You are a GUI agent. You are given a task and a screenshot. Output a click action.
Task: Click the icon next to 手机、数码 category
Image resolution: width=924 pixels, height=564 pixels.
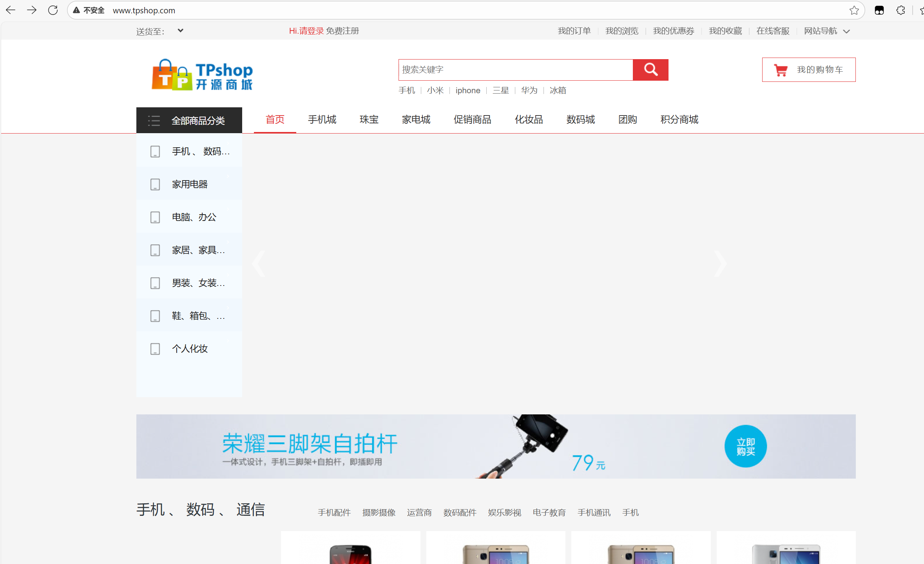click(x=155, y=151)
